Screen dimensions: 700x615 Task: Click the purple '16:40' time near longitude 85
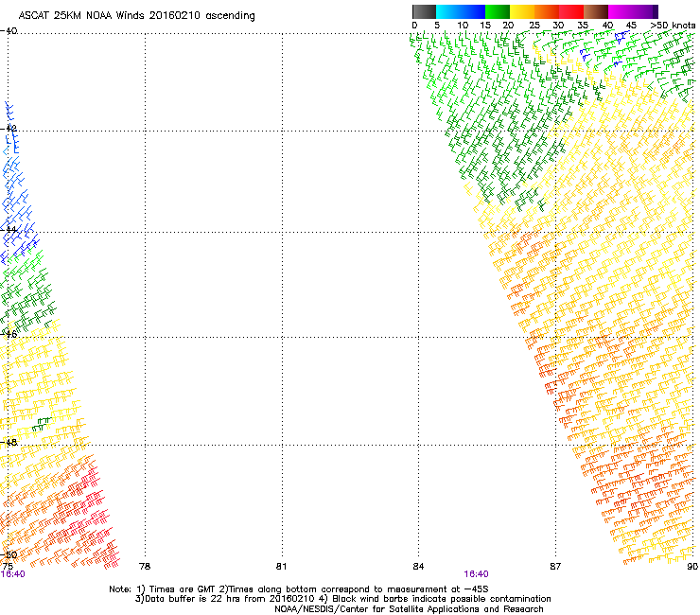476,574
